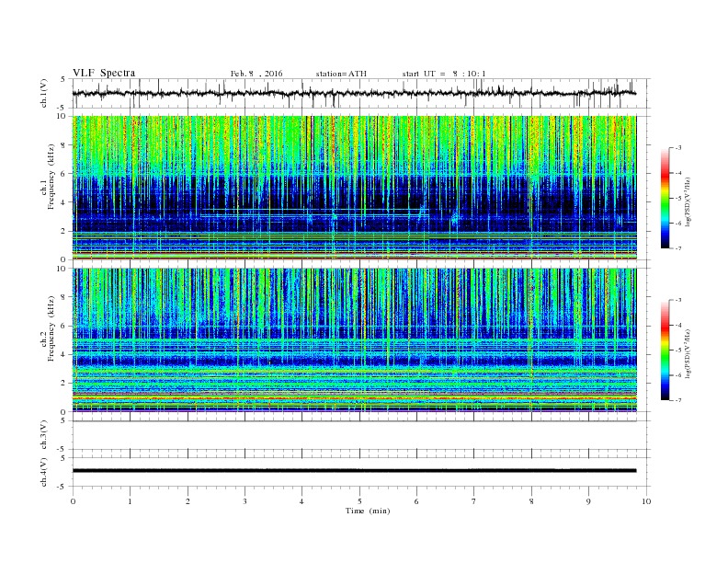Click time axis tick label '8'
The image size is (728, 563).
tap(531, 501)
